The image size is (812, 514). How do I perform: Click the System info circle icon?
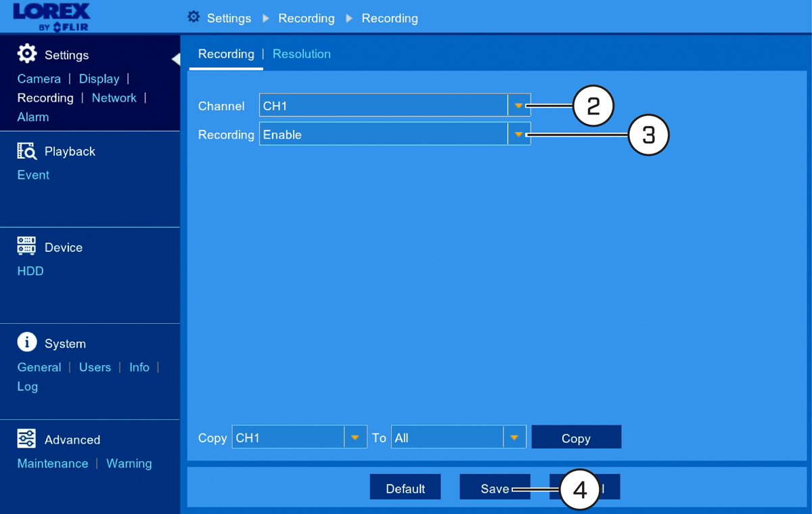pyautogui.click(x=27, y=343)
